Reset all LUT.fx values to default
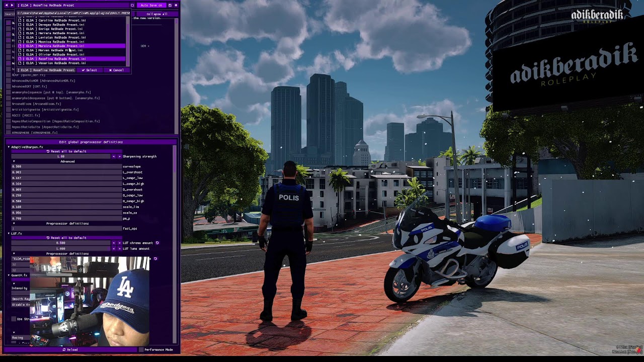Image resolution: width=644 pixels, height=362 pixels. tap(67, 238)
